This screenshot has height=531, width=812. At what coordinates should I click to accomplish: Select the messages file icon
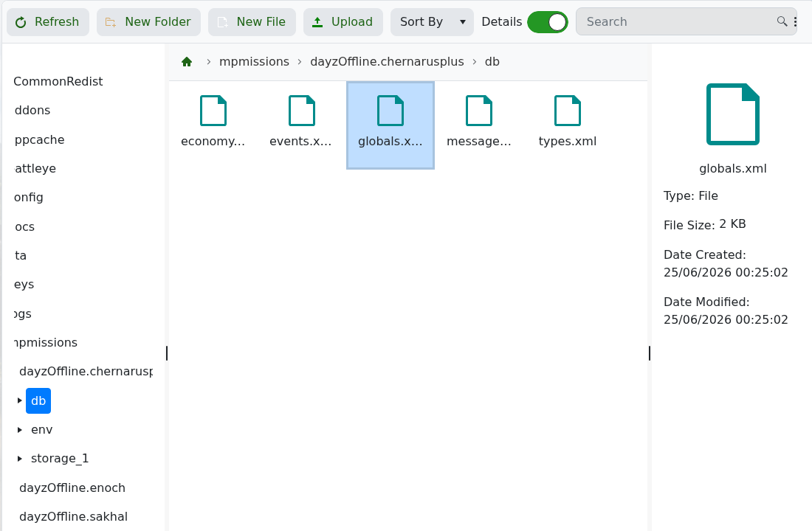coord(479,110)
